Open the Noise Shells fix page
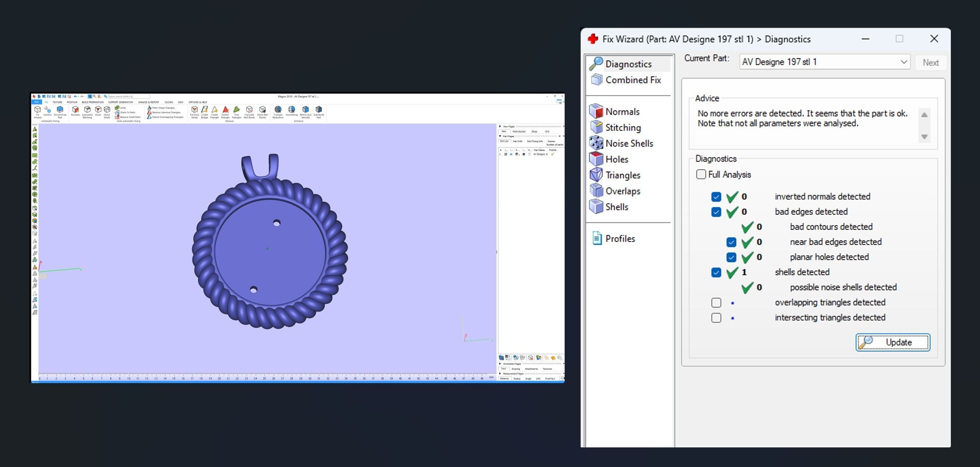The height and width of the screenshot is (467, 980). pos(629,143)
